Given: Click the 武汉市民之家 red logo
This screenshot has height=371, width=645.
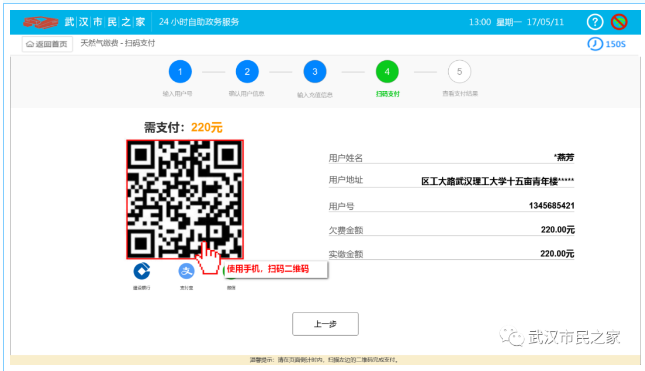Looking at the screenshot, I should 40,22.
